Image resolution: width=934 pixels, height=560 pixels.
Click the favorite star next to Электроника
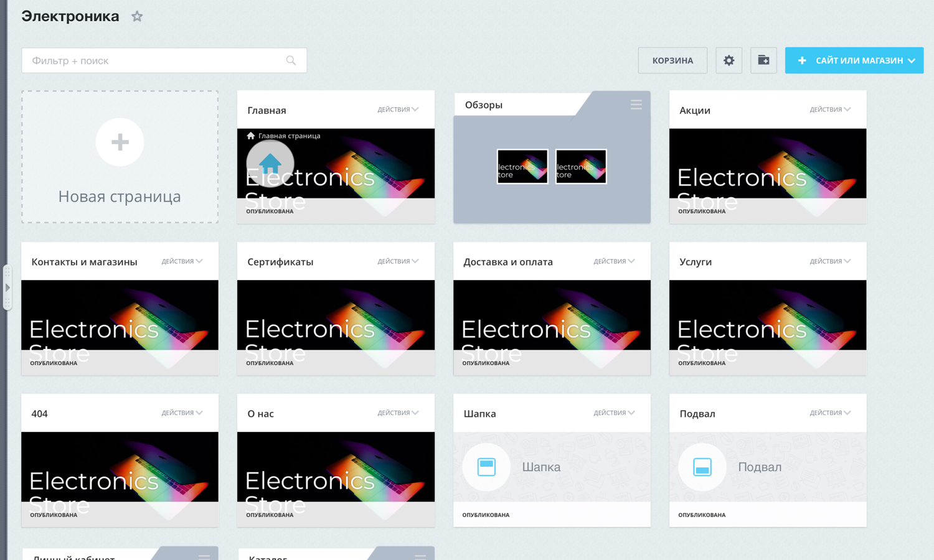137,17
